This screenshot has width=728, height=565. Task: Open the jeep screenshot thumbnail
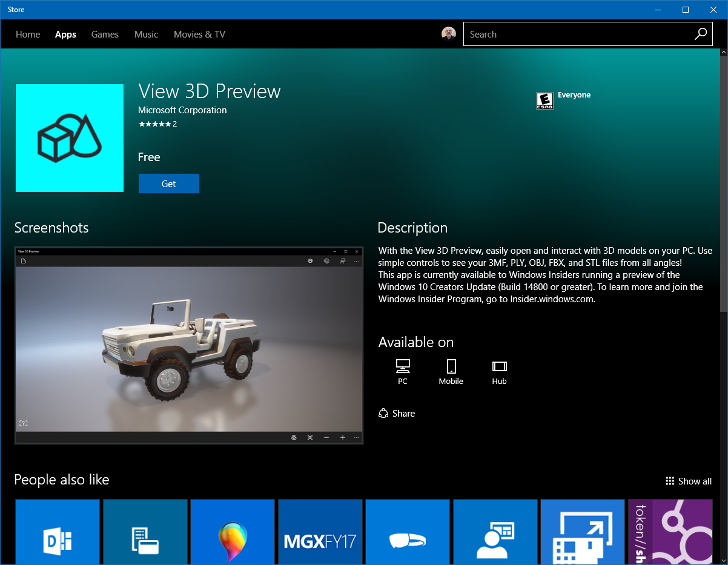189,346
